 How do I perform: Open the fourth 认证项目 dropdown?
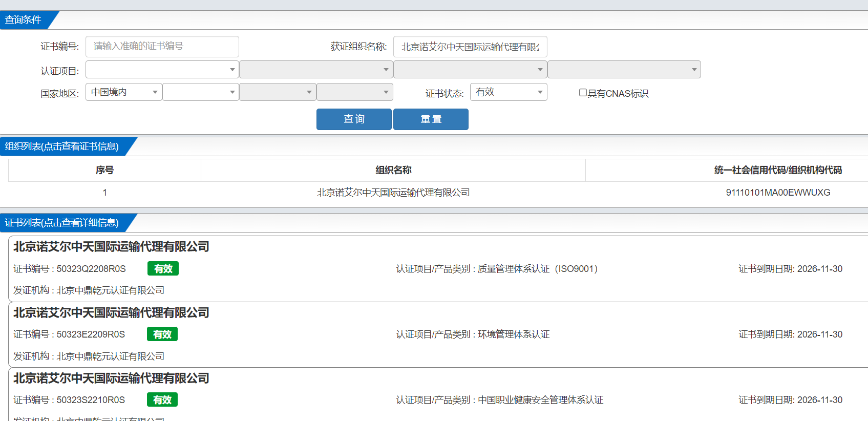coord(624,70)
